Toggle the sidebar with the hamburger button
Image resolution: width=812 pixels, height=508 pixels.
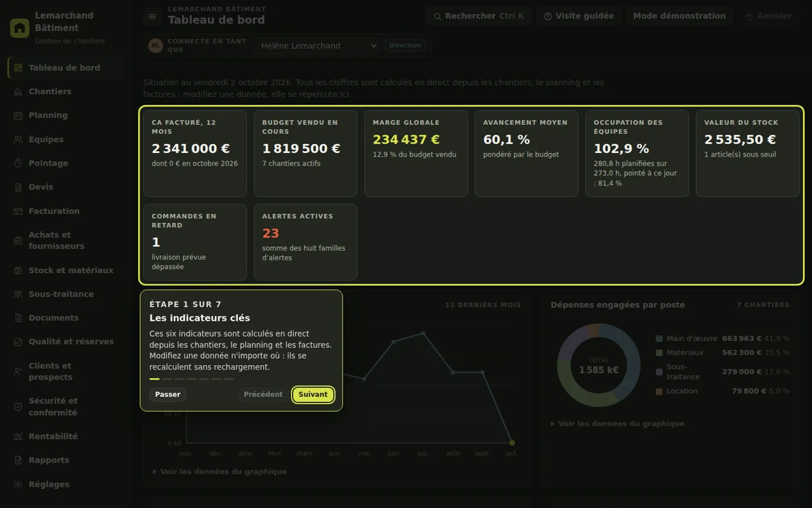click(152, 17)
